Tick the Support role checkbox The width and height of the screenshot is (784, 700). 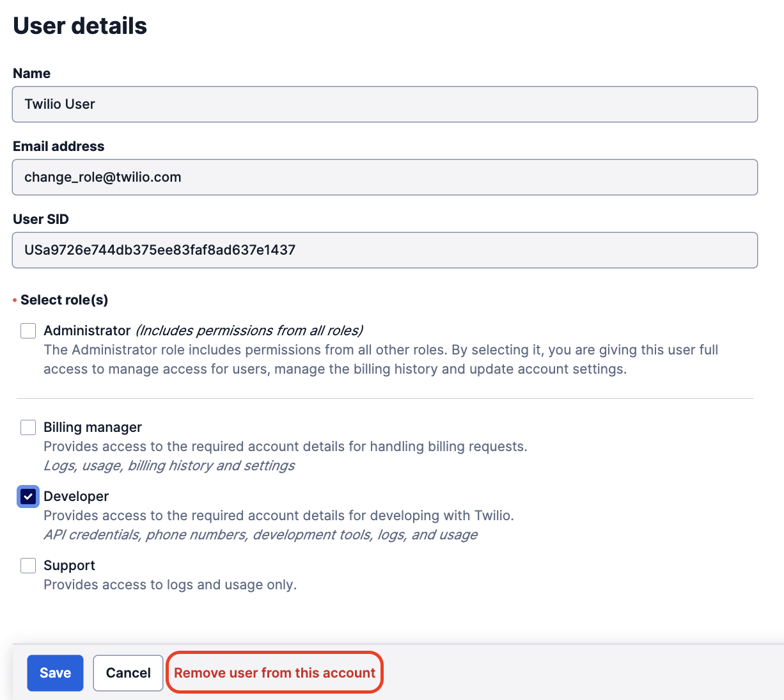(x=28, y=566)
